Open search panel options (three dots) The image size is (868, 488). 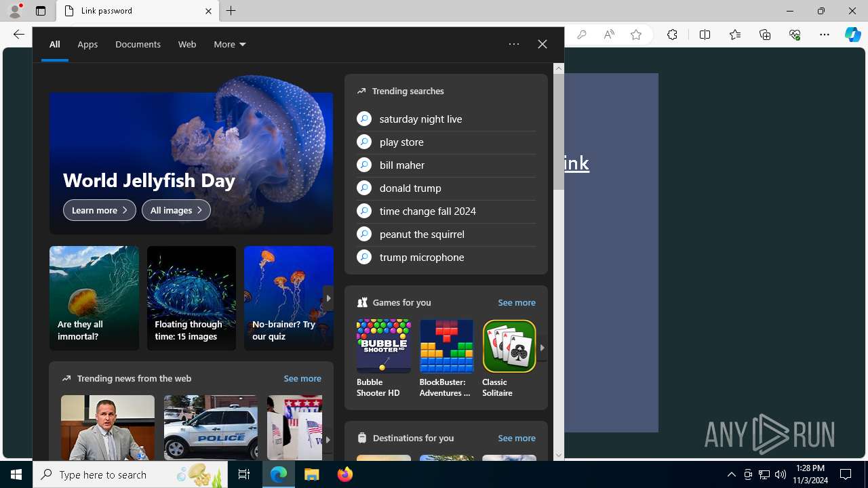tap(514, 44)
